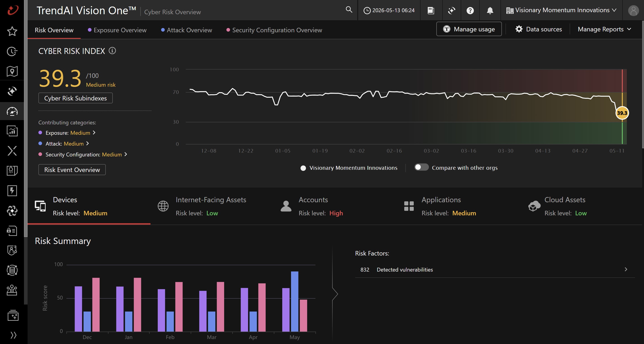Switch to Risk Overview tab
644x344 pixels.
tap(54, 30)
